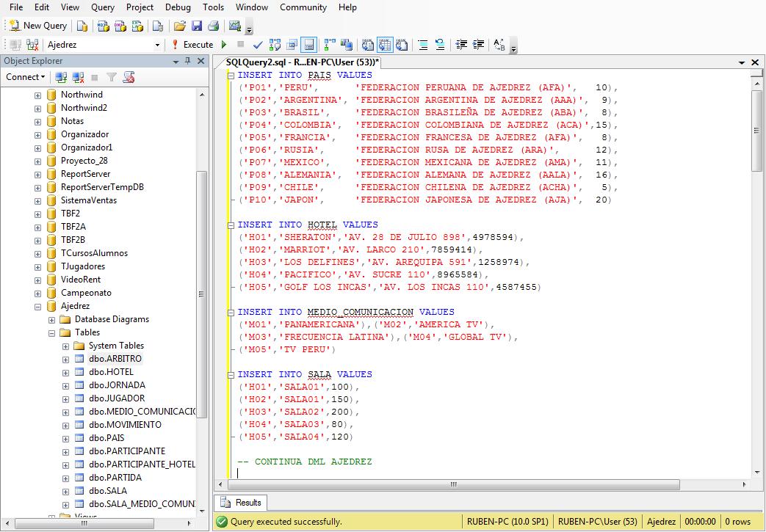Click the Save icon on the toolbar
The height and width of the screenshot is (532, 766).
click(196, 25)
